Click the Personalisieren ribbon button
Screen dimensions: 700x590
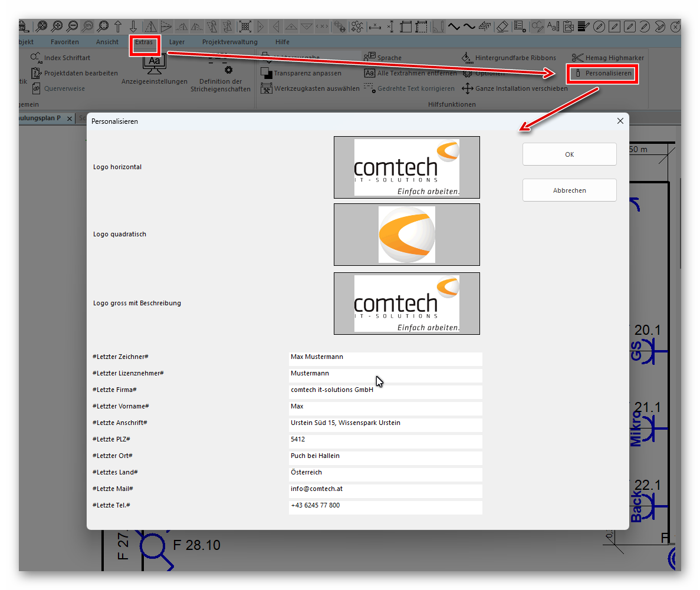pyautogui.click(x=603, y=74)
